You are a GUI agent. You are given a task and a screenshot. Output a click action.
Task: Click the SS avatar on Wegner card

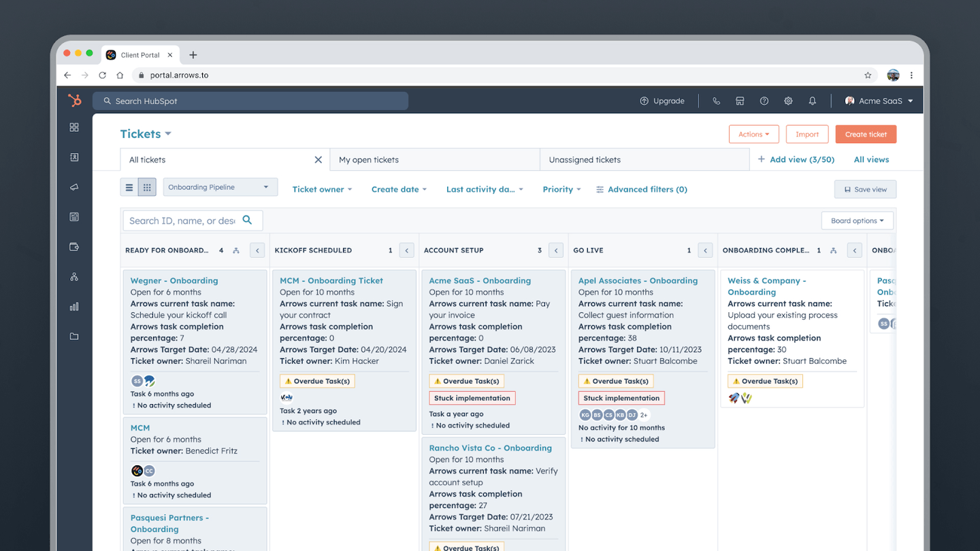pos(137,381)
